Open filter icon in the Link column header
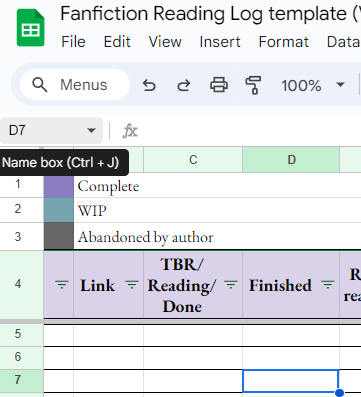361x397 pixels. point(132,285)
